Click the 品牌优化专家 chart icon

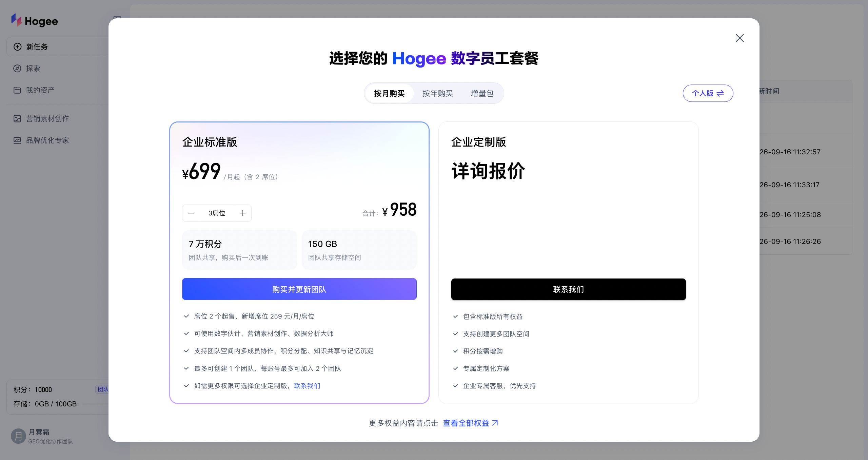[17, 140]
